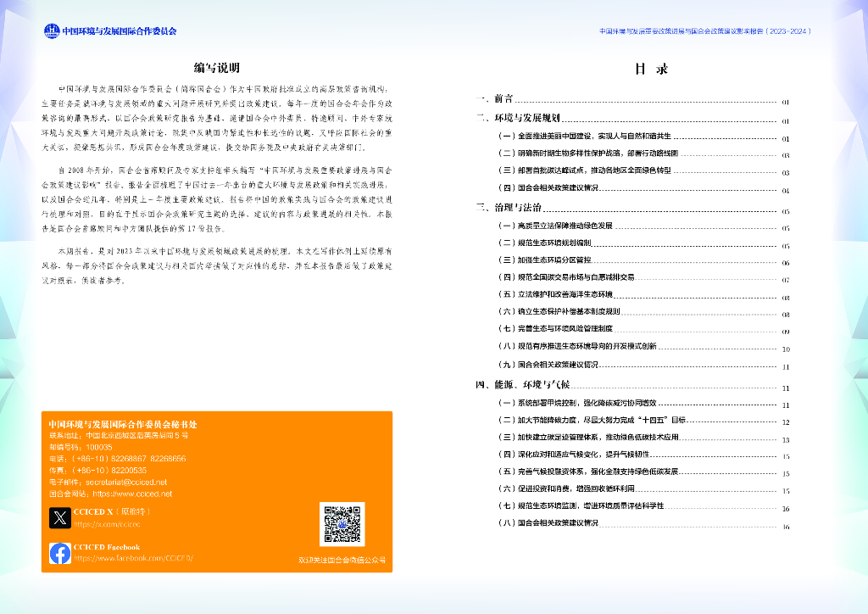Go to contents entry 四、能源、环境与气候
868x614 pixels.
632,385
